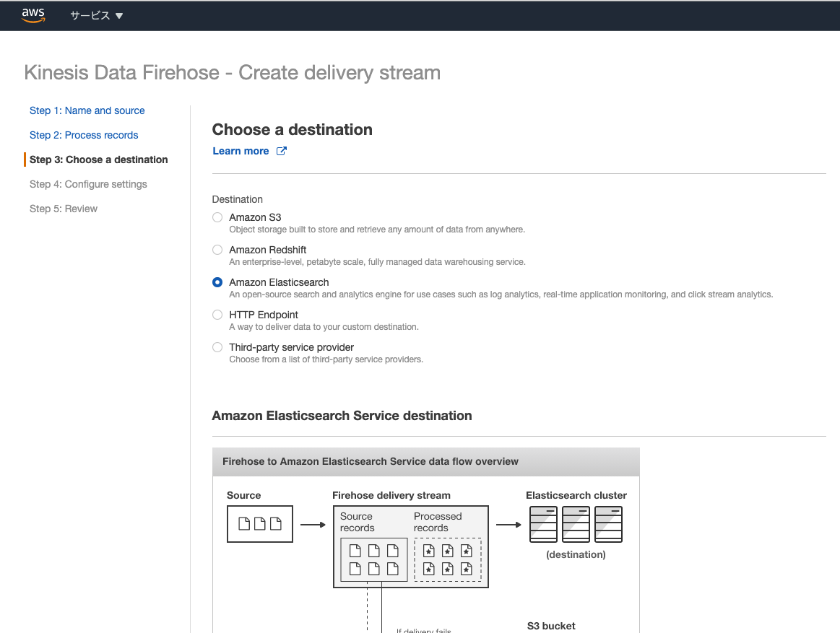Click the Elasticsearch cluster server icons
The height and width of the screenshot is (633, 840).
576,524
